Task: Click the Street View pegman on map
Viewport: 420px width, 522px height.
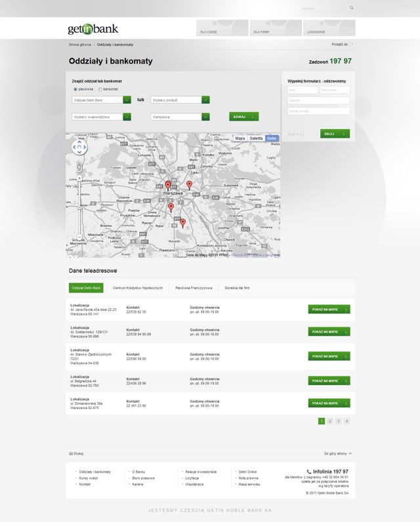Action: [x=79, y=166]
